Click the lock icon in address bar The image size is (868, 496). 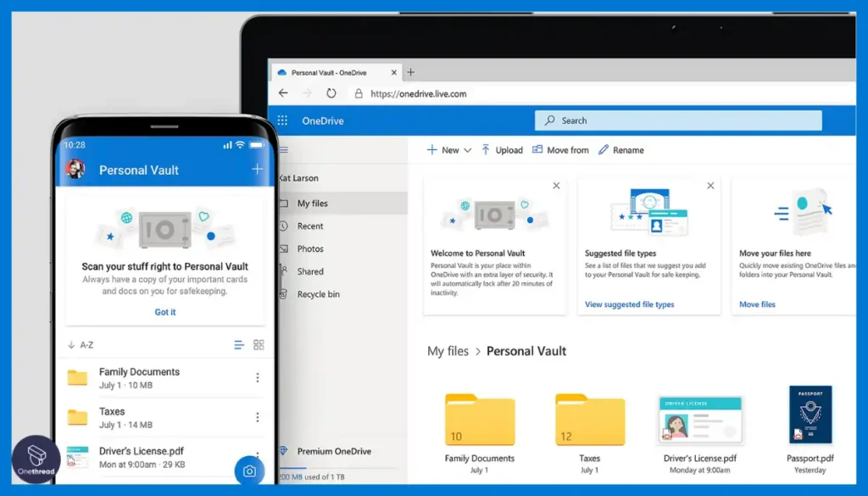(x=359, y=93)
